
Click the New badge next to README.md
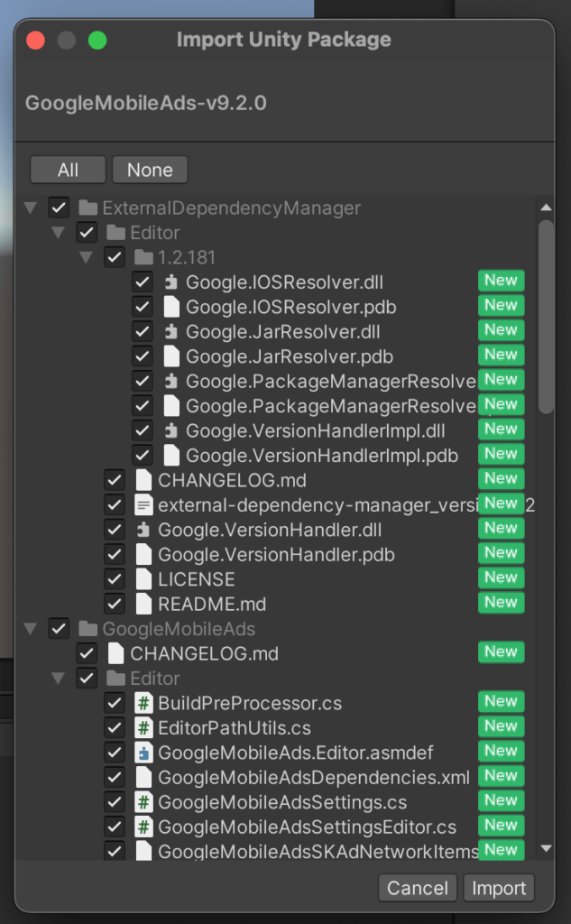(x=501, y=603)
